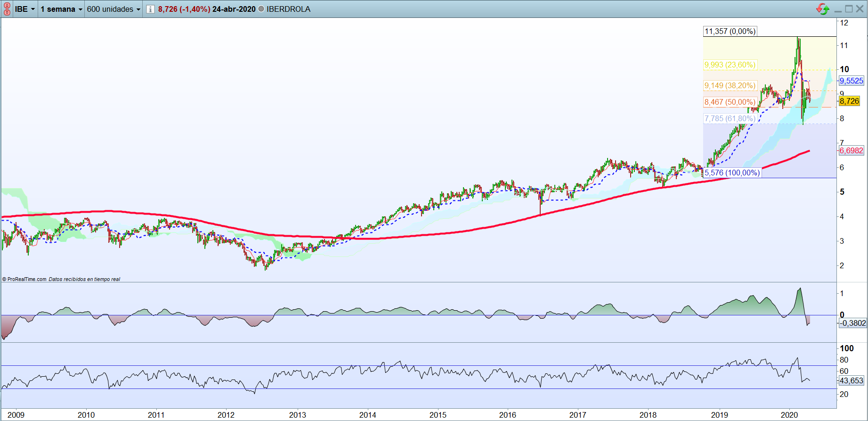Click the '24-abr-2020' date in header
The image size is (868, 421).
tap(234, 9)
